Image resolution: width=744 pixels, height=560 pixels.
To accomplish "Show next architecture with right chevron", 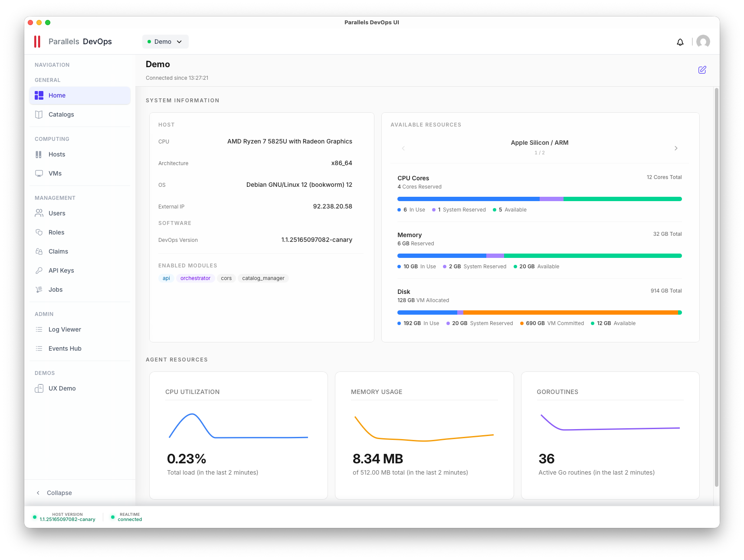I will (675, 148).
